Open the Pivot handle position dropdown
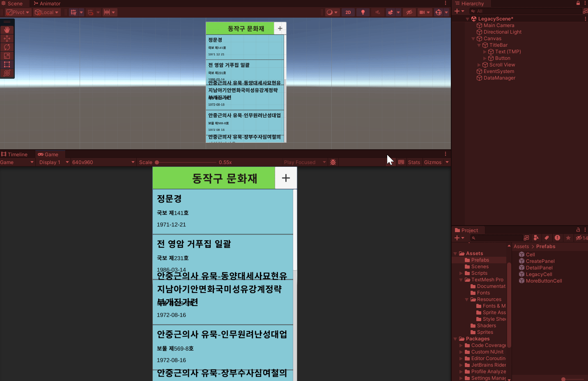 coord(18,12)
